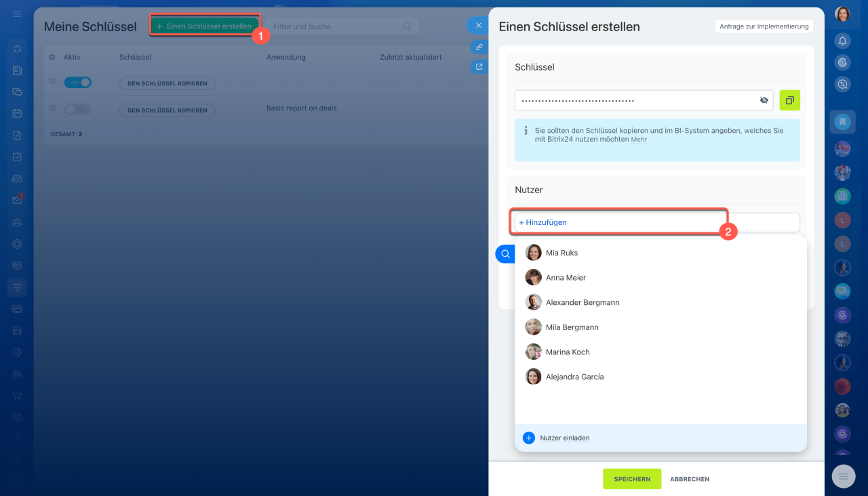This screenshot has width=868, height=496.
Task: Enable the AUS toggle for Basic report key
Action: point(77,109)
